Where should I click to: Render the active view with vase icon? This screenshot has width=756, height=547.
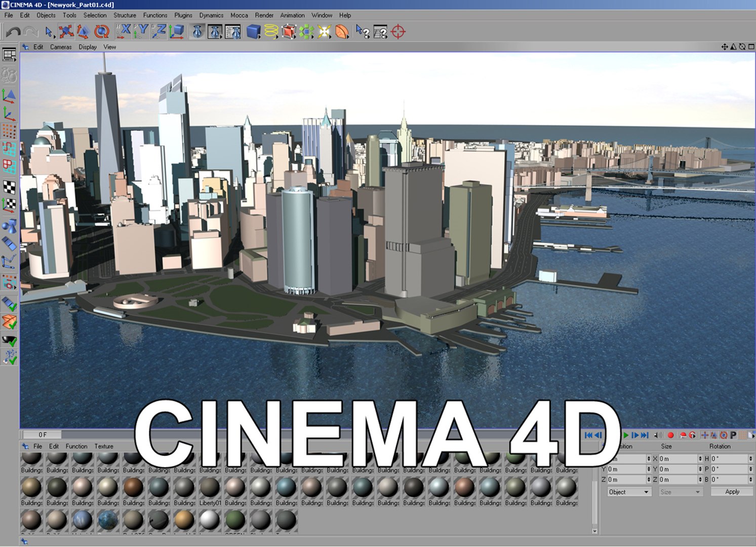tap(197, 32)
